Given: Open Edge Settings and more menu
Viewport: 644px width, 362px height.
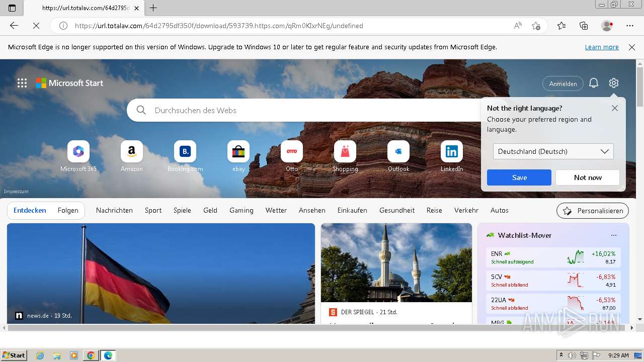Looking at the screenshot, I should click(x=630, y=26).
